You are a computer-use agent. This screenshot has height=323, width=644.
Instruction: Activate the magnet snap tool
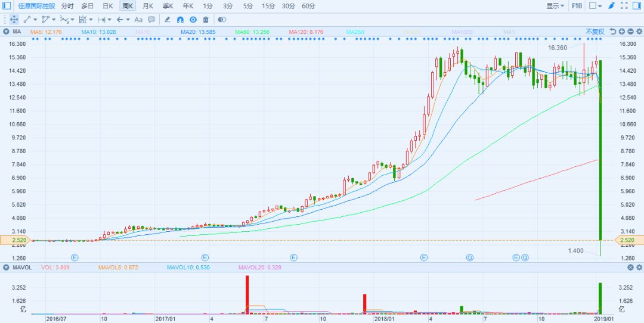tap(180, 20)
